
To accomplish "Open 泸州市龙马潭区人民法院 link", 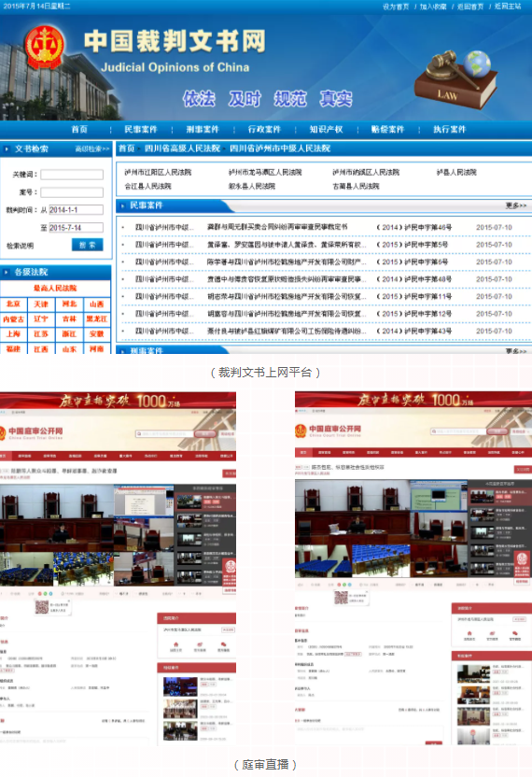I will click(265, 173).
